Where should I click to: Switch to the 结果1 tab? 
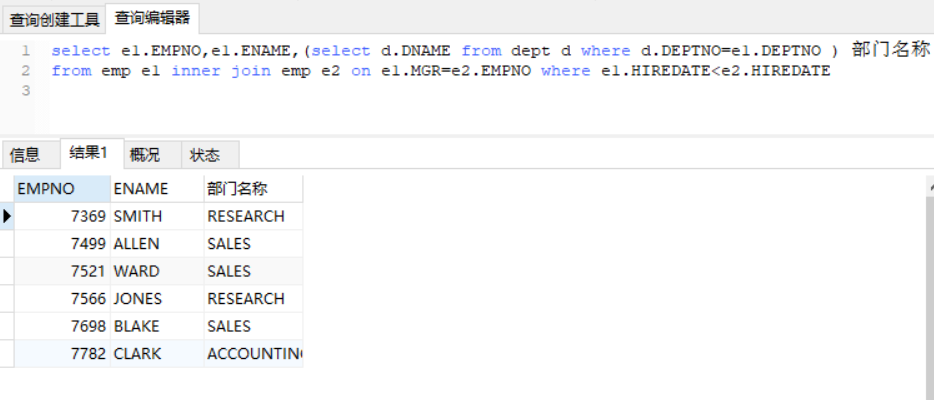(x=89, y=153)
